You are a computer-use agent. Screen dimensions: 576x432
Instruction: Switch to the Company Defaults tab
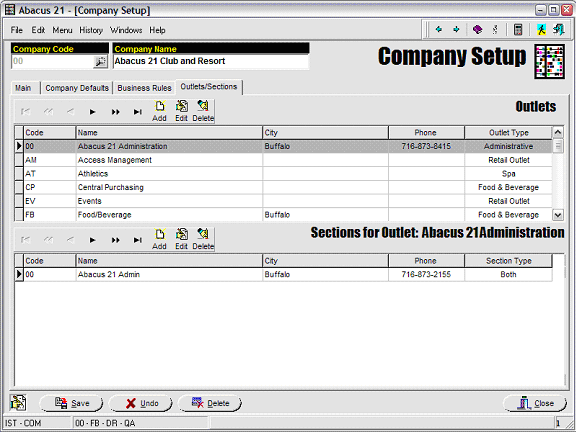(x=77, y=88)
